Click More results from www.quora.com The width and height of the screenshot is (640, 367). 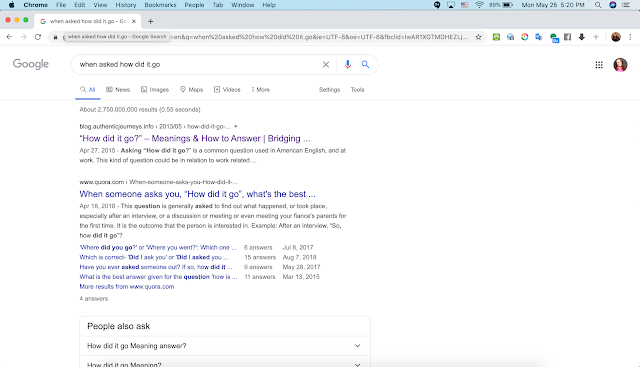tap(127, 287)
